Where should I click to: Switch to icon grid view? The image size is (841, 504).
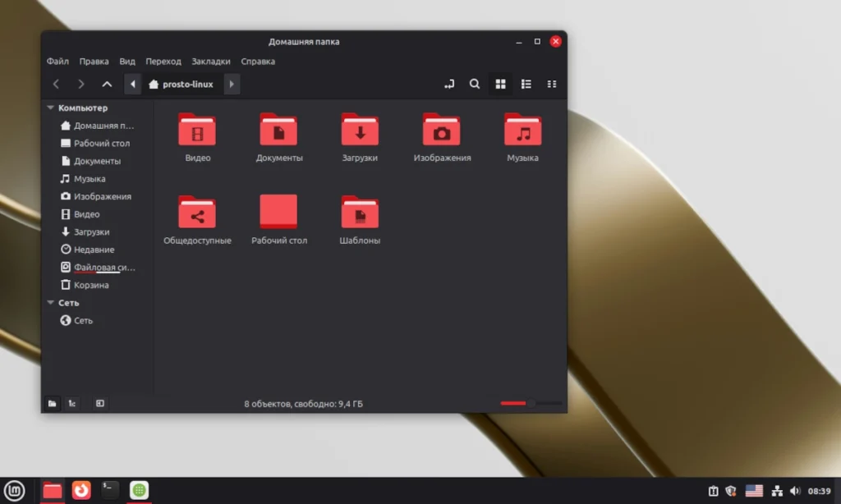[x=500, y=85]
